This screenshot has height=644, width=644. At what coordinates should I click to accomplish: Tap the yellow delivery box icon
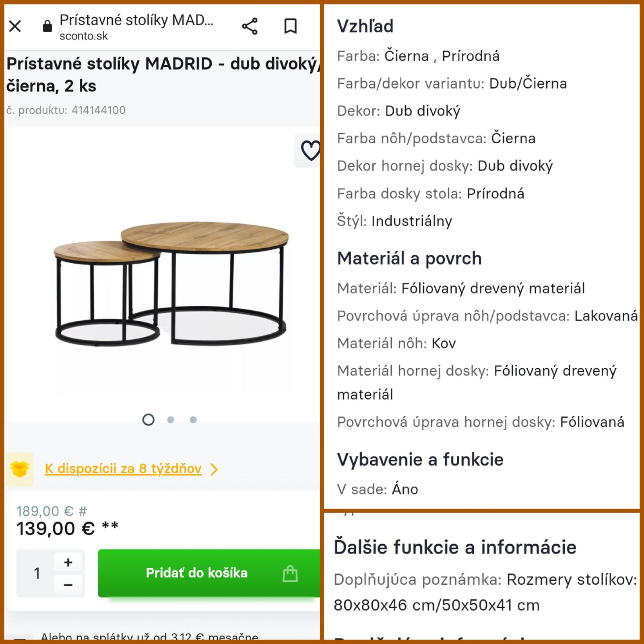click(x=20, y=469)
